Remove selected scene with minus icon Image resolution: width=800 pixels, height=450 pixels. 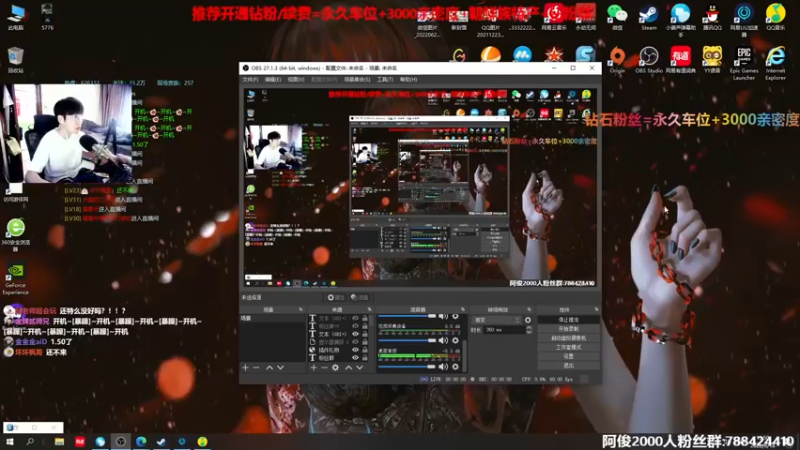pos(256,367)
